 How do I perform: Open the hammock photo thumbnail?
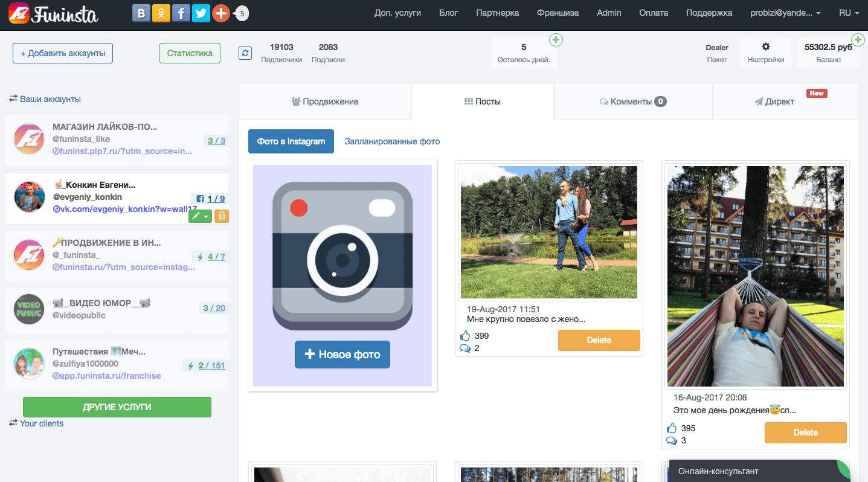coord(755,276)
